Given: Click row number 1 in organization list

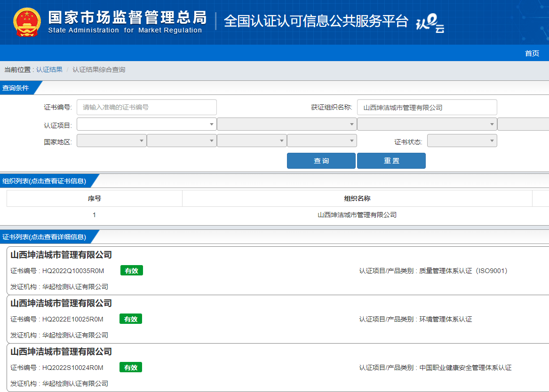Looking at the screenshot, I should pyautogui.click(x=94, y=215).
